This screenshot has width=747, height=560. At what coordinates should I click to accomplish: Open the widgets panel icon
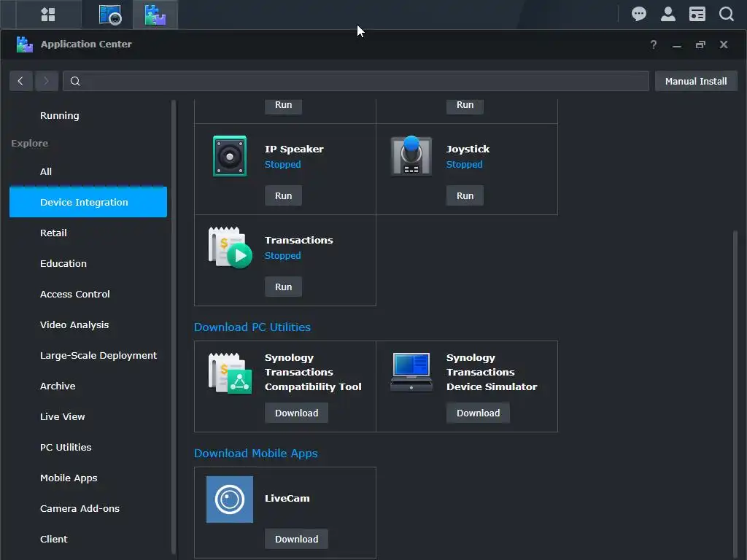[697, 14]
